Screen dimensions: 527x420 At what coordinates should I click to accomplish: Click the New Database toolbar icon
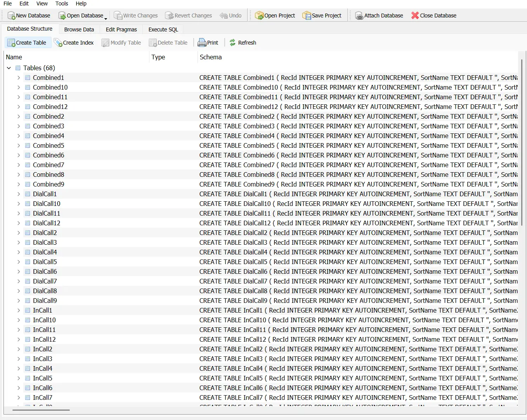point(11,16)
